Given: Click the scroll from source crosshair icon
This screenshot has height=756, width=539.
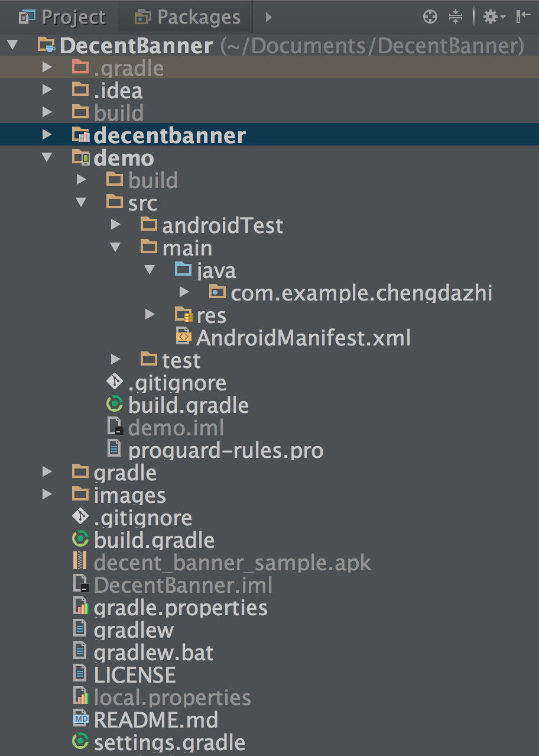Looking at the screenshot, I should (x=430, y=17).
